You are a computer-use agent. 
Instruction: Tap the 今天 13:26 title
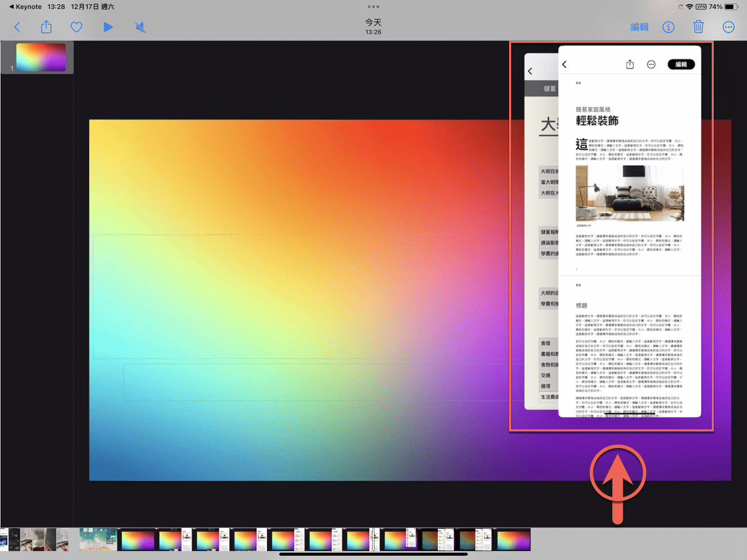coord(373,27)
